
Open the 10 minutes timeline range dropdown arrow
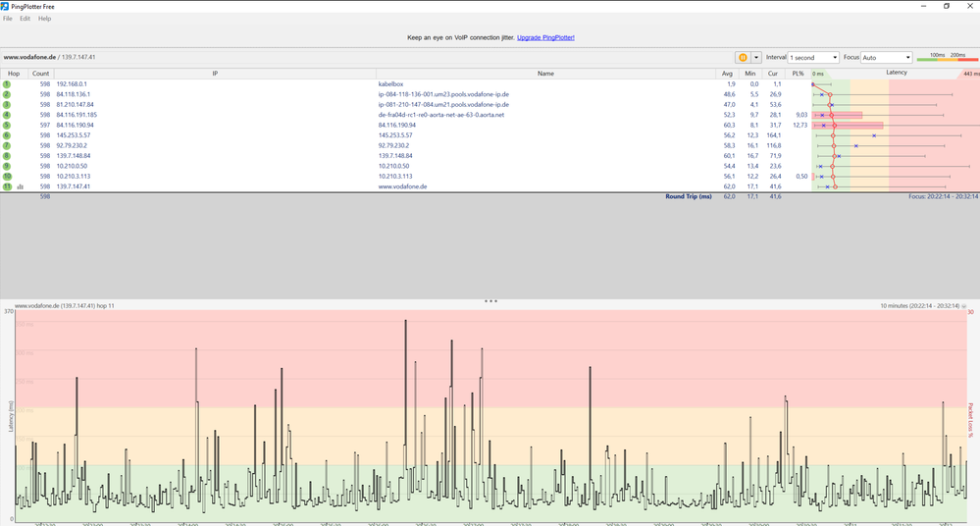click(963, 306)
